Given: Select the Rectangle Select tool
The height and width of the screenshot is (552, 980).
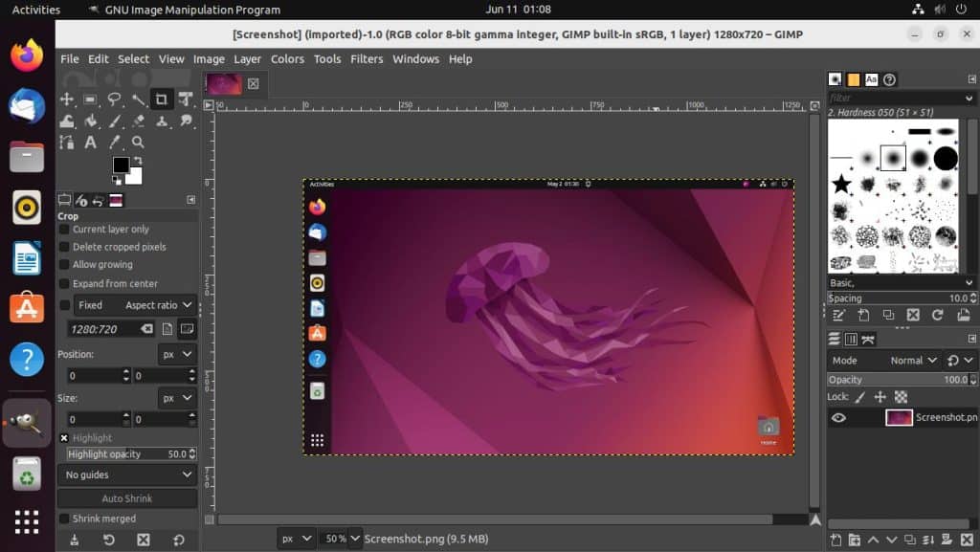Looking at the screenshot, I should 91,99.
